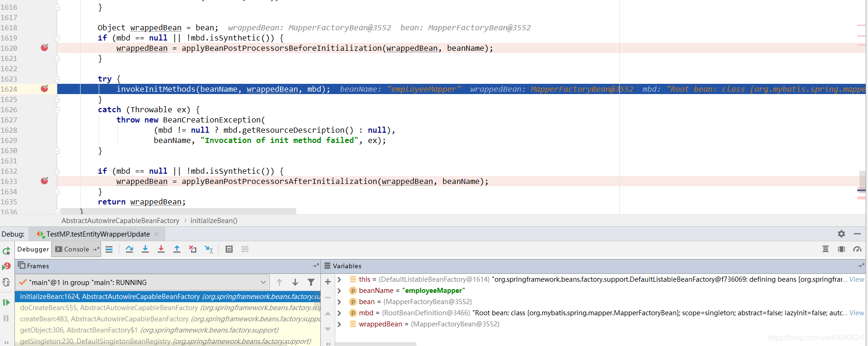Select the doCreateBean:555 stack frame

click(x=168, y=308)
